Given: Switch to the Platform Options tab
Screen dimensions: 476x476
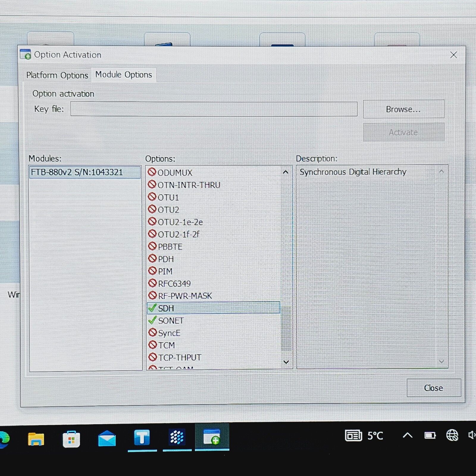Looking at the screenshot, I should (57, 75).
